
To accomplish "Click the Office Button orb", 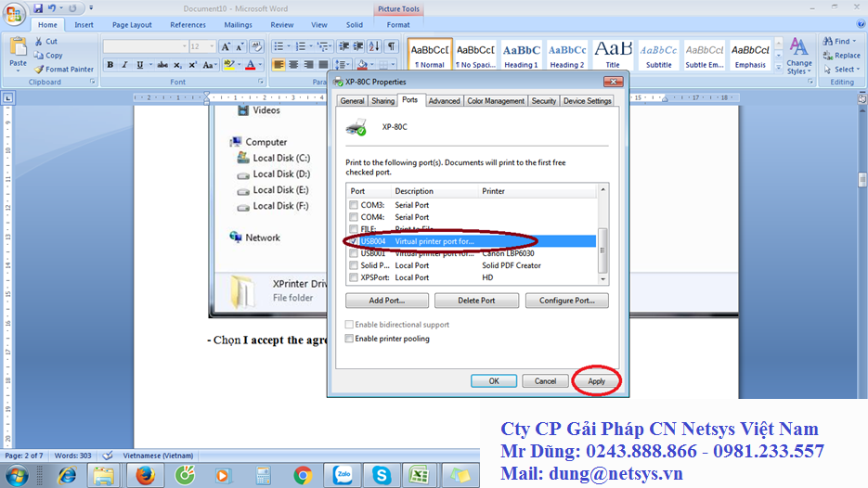I will [14, 13].
